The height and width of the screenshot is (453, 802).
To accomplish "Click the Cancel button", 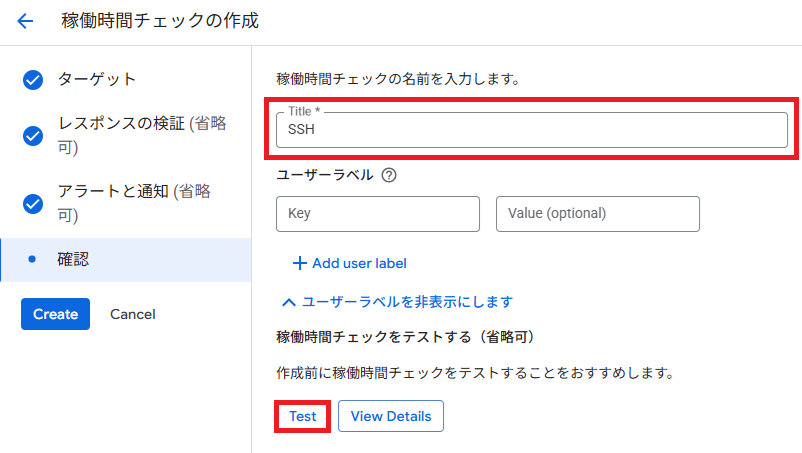I will point(133,314).
